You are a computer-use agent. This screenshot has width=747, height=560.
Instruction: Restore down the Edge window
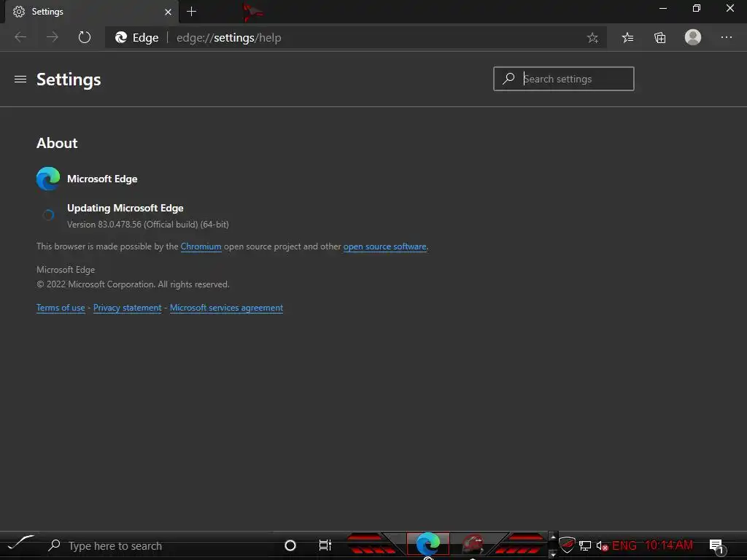(697, 8)
